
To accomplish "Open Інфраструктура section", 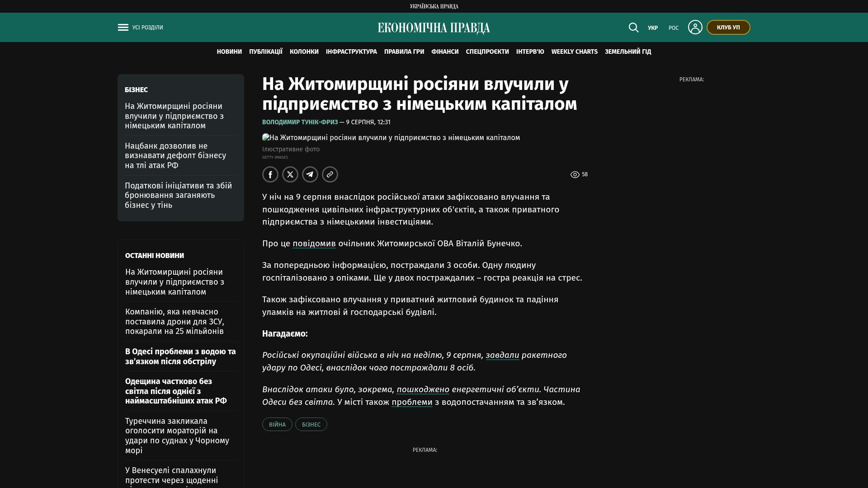I will pyautogui.click(x=351, y=52).
